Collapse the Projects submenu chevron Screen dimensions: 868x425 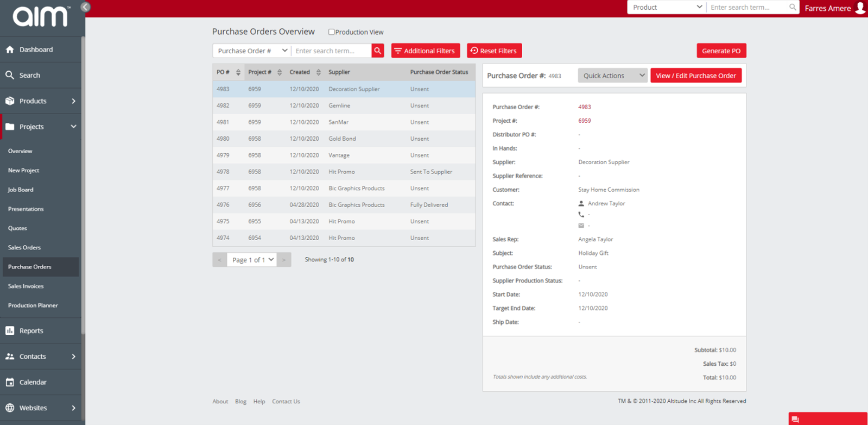[73, 127]
